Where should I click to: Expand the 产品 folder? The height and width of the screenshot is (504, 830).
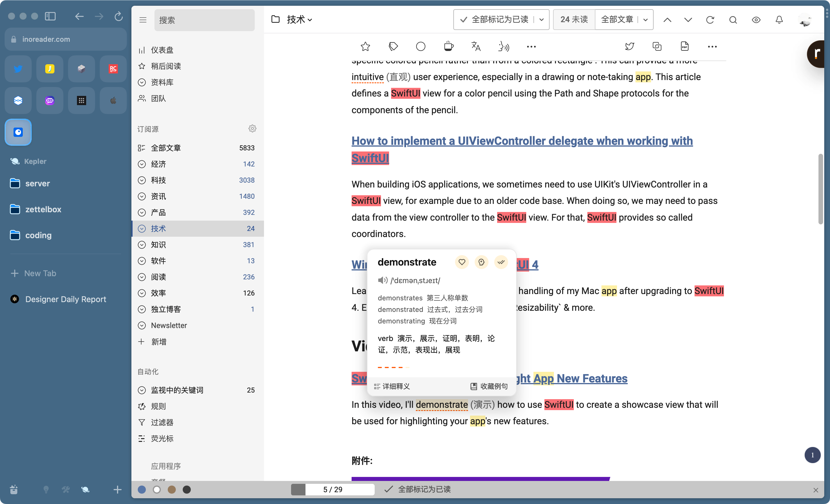pyautogui.click(x=142, y=213)
